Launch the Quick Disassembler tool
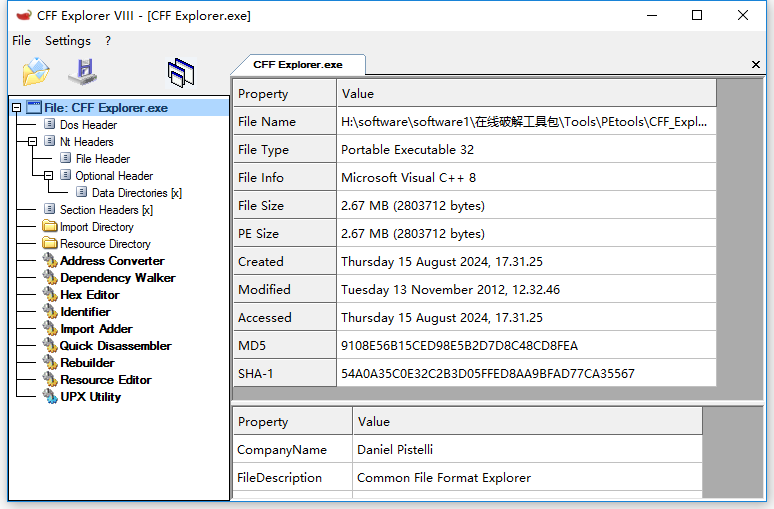The image size is (774, 509). click(x=116, y=346)
